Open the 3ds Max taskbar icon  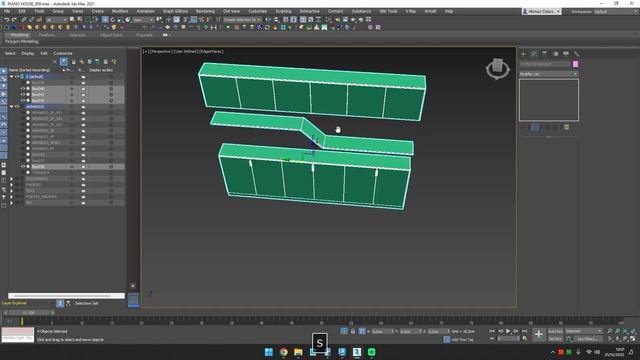pos(357,352)
